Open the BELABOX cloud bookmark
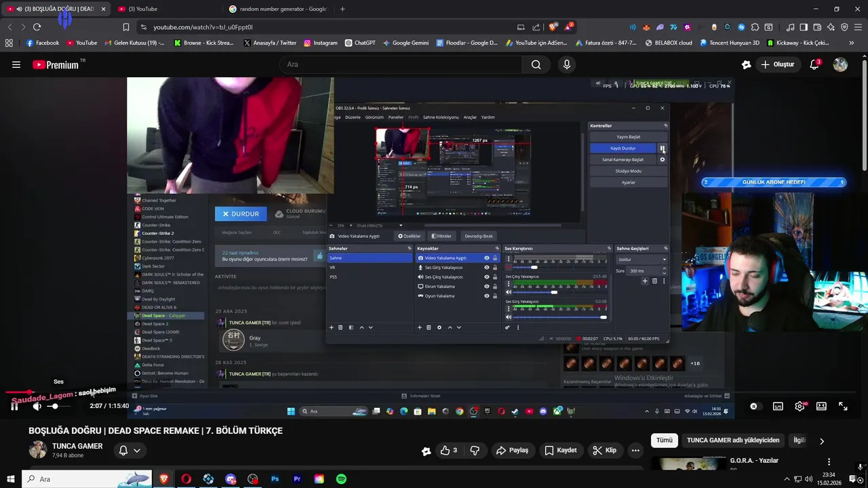Screen dimensions: 868x488 [x=668, y=43]
